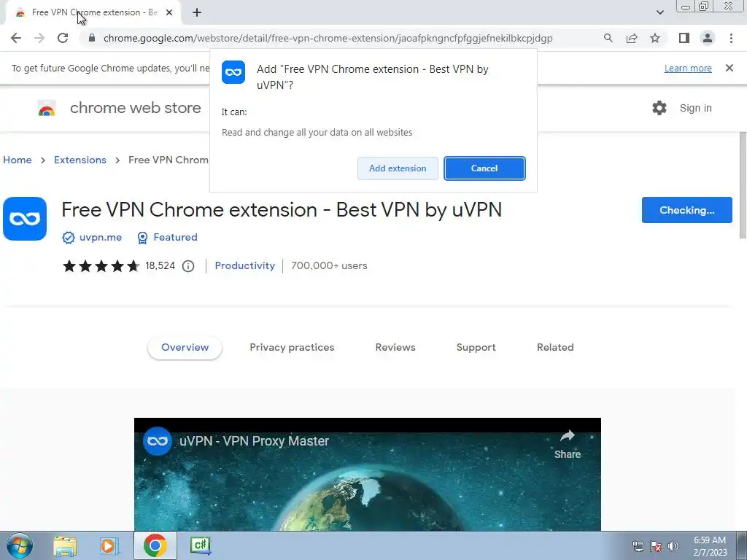
Task: Click the Checking... install button
Action: 686,210
